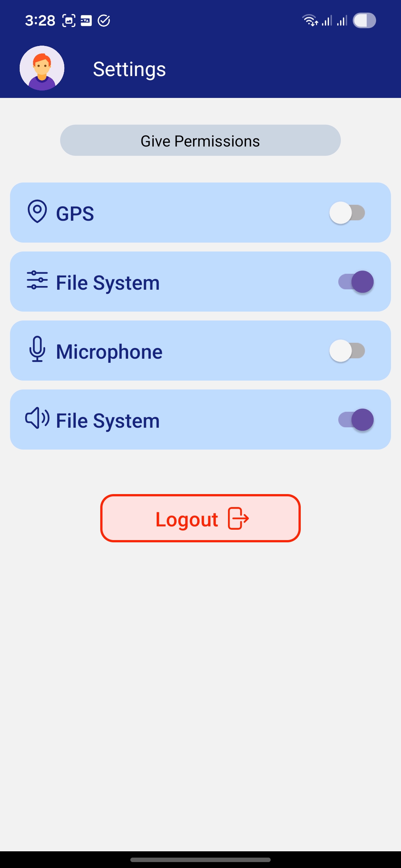This screenshot has height=868, width=401.
Task: Select the GPS label
Action: 75,214
